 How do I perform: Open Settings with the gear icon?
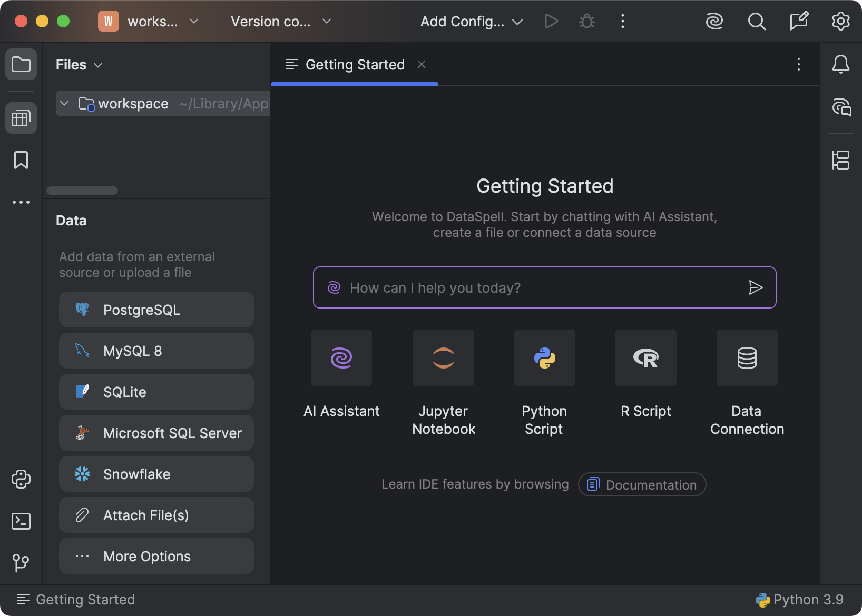tap(841, 21)
